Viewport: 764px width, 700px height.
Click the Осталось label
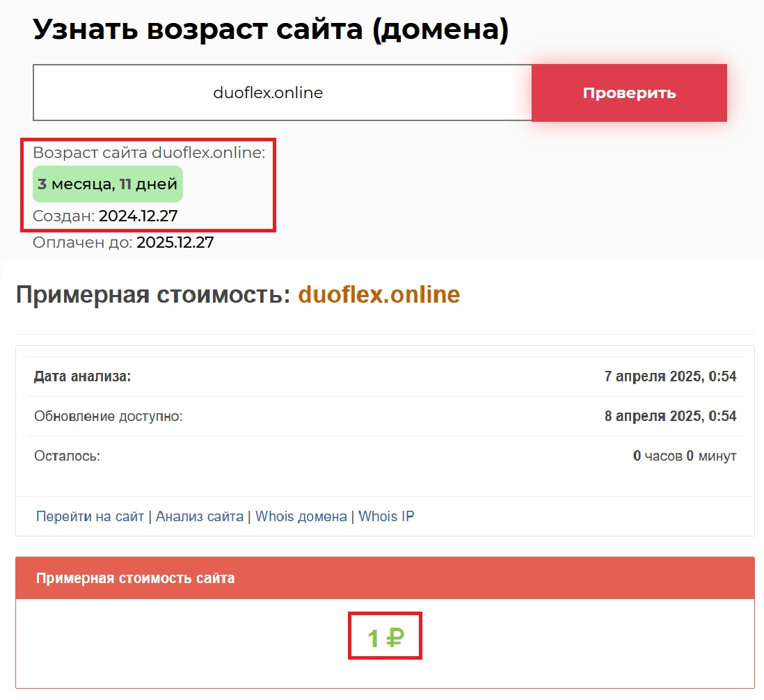(x=67, y=456)
